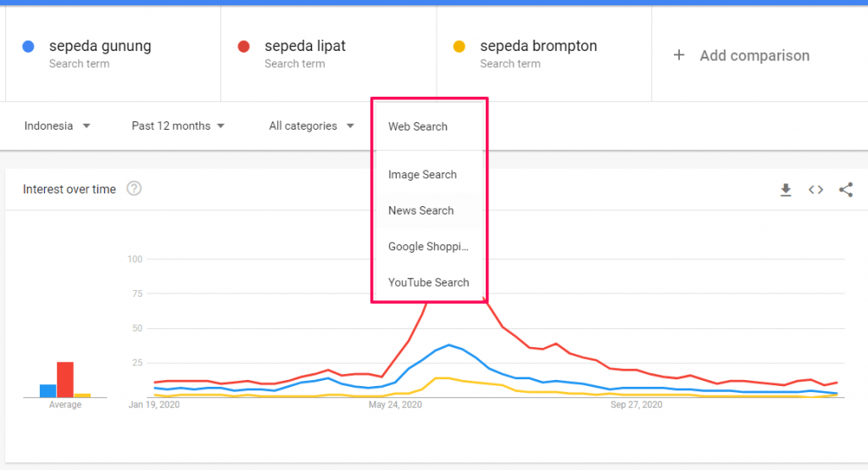Click the blue dot beside sepeda gunung

coord(29,47)
